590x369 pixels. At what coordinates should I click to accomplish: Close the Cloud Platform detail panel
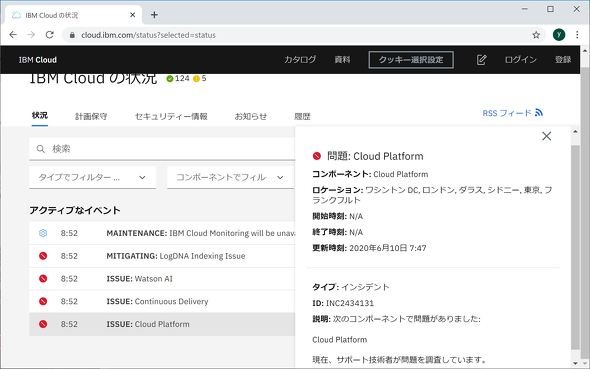pos(546,136)
